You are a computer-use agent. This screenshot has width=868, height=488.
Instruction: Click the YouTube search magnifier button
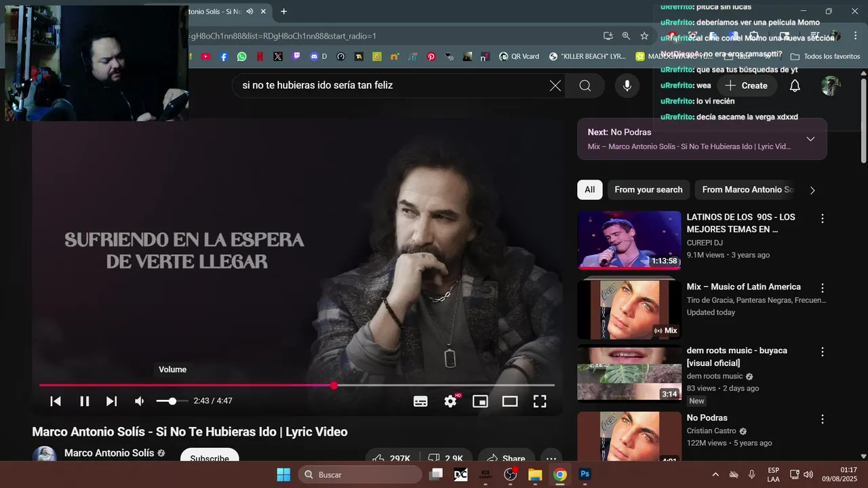point(585,85)
